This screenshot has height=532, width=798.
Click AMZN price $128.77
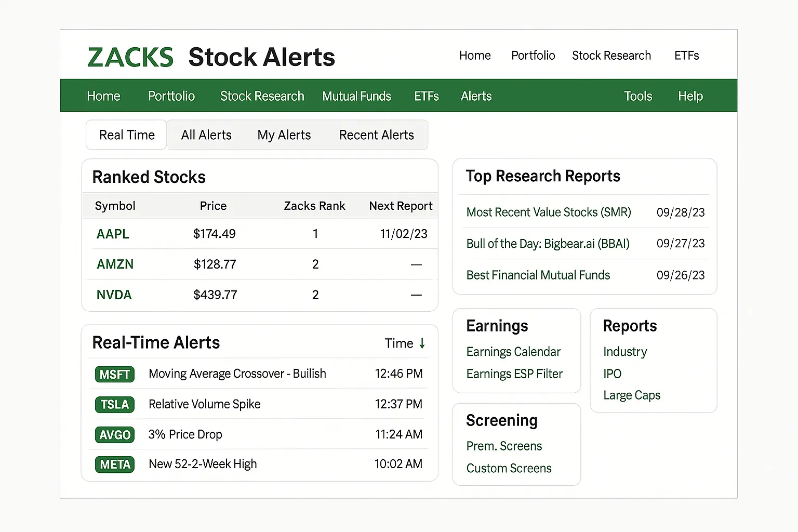[x=215, y=264]
